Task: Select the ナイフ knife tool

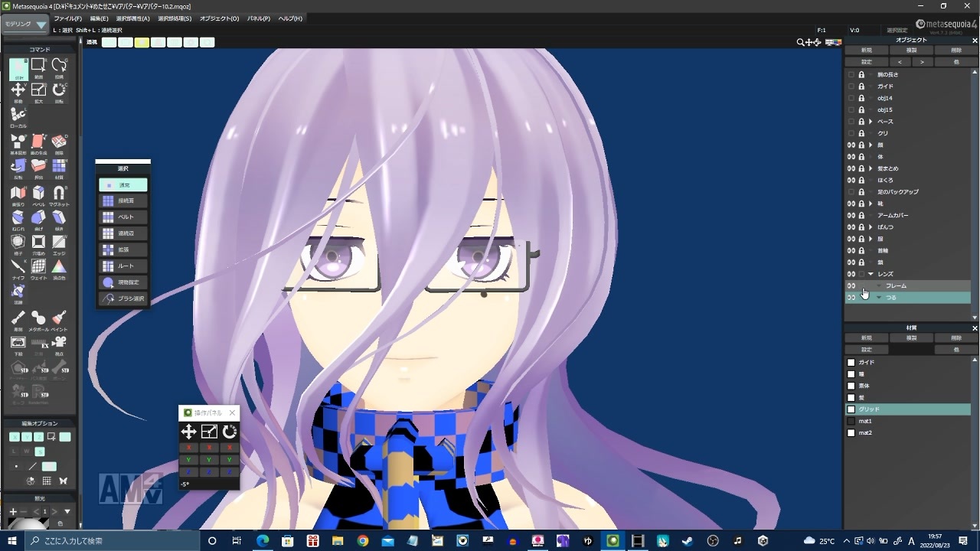Action: 18,269
